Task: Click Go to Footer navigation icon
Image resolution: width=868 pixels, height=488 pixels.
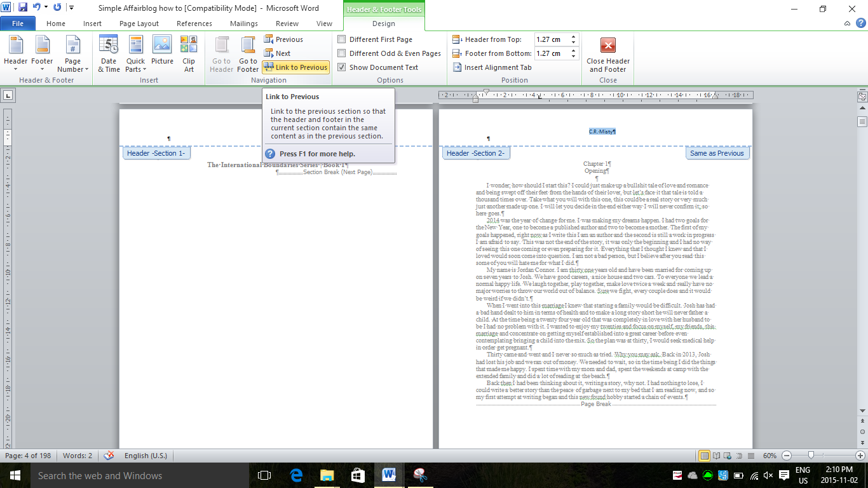Action: coord(247,54)
